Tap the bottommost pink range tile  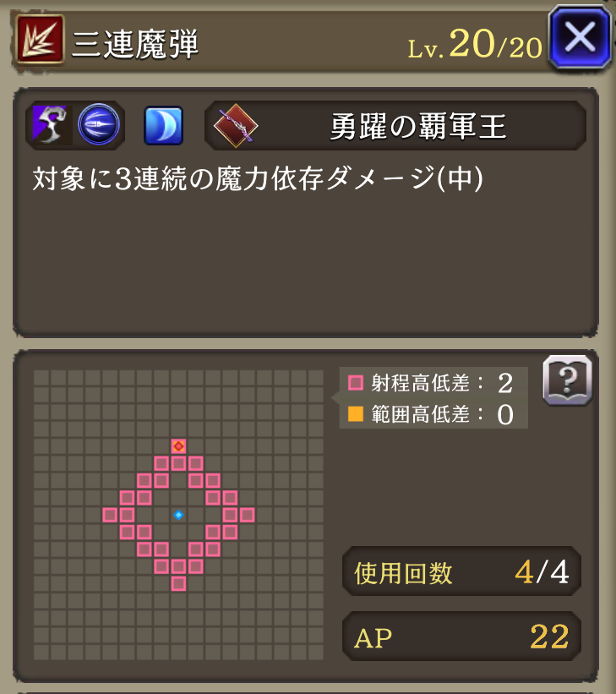point(178,583)
